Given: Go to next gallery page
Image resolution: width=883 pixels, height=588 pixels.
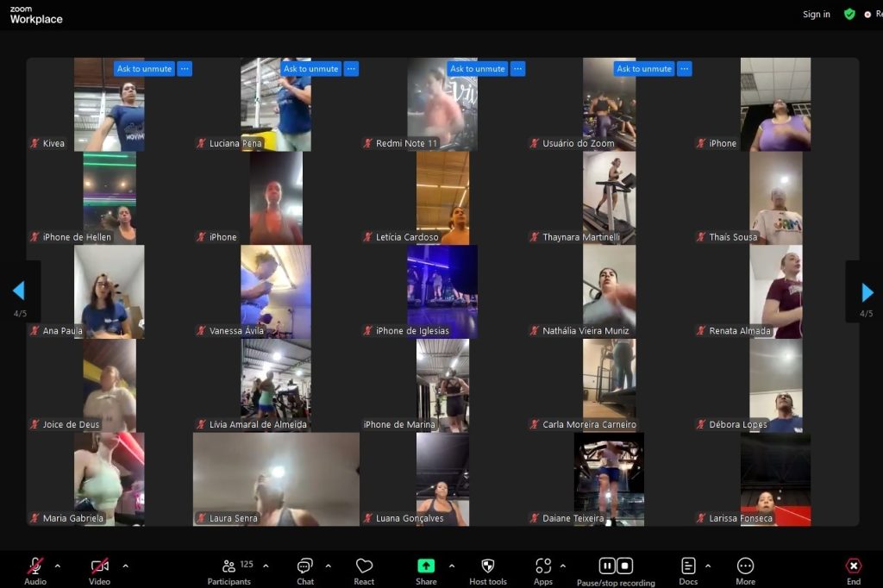Looking at the screenshot, I should click(x=867, y=291).
